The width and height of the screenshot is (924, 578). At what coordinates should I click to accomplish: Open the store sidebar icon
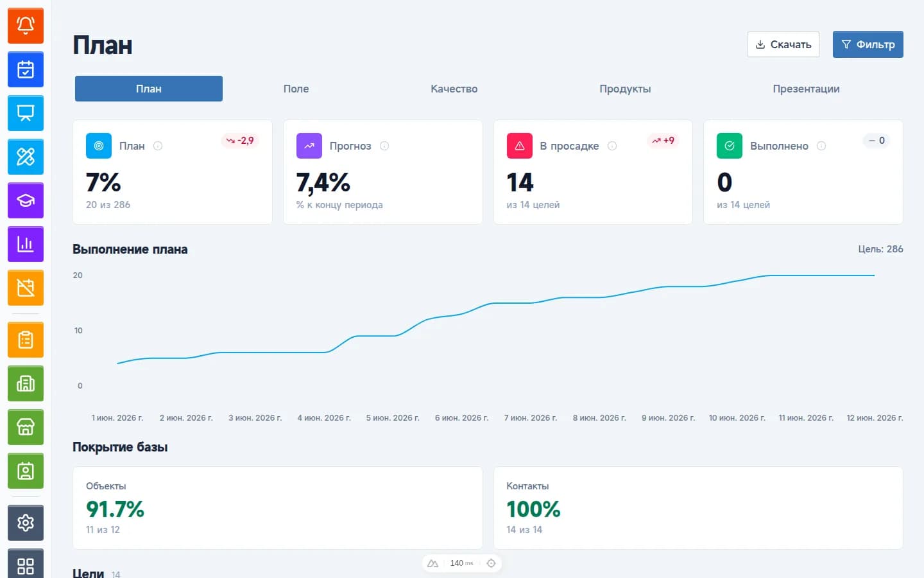click(x=26, y=427)
